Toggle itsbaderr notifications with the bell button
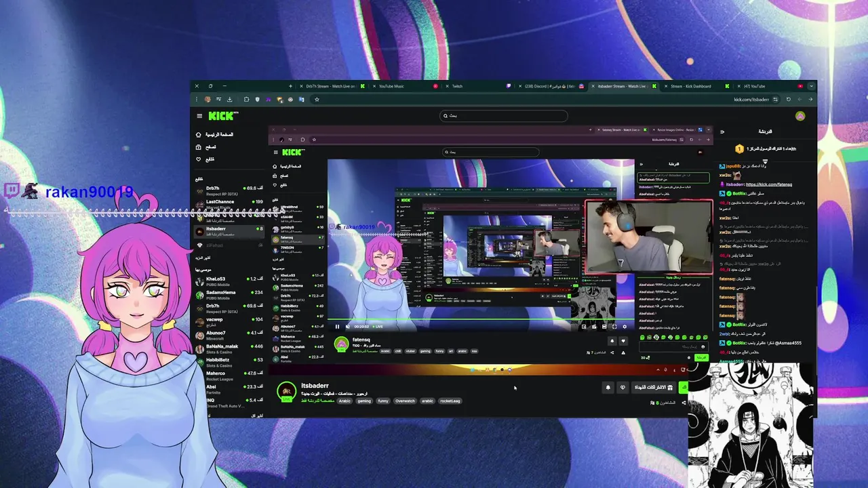Viewport: 868px width, 488px height. pos(608,388)
